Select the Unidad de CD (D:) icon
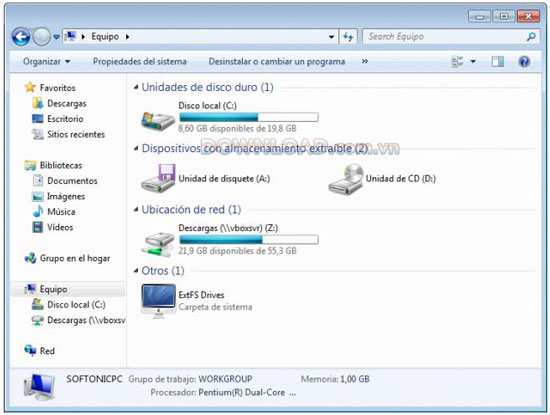 pyautogui.click(x=346, y=179)
